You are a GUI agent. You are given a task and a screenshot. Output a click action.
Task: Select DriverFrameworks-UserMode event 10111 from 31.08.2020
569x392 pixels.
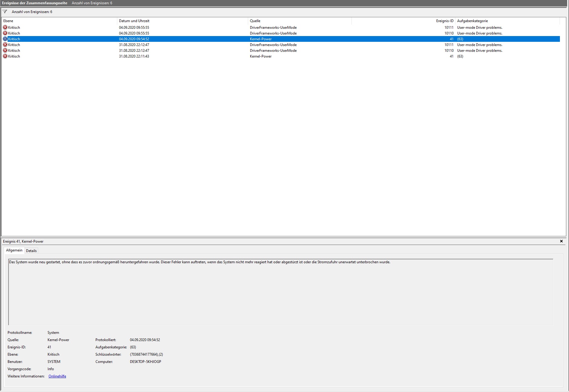(x=281, y=45)
